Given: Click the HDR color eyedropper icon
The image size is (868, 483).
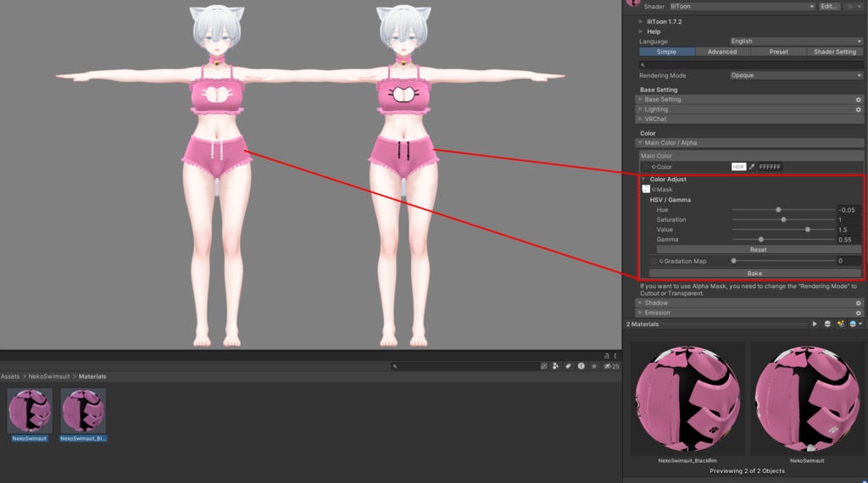Looking at the screenshot, I should coord(752,167).
